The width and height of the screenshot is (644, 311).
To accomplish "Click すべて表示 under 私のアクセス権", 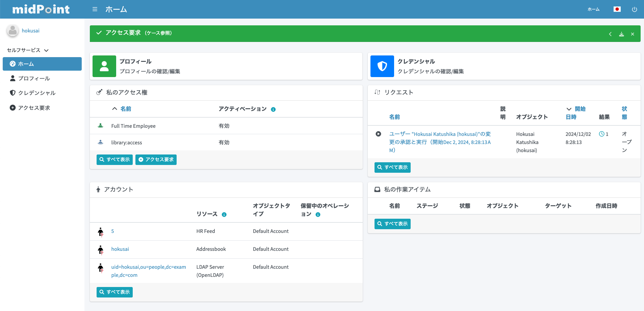I will coord(114,160).
